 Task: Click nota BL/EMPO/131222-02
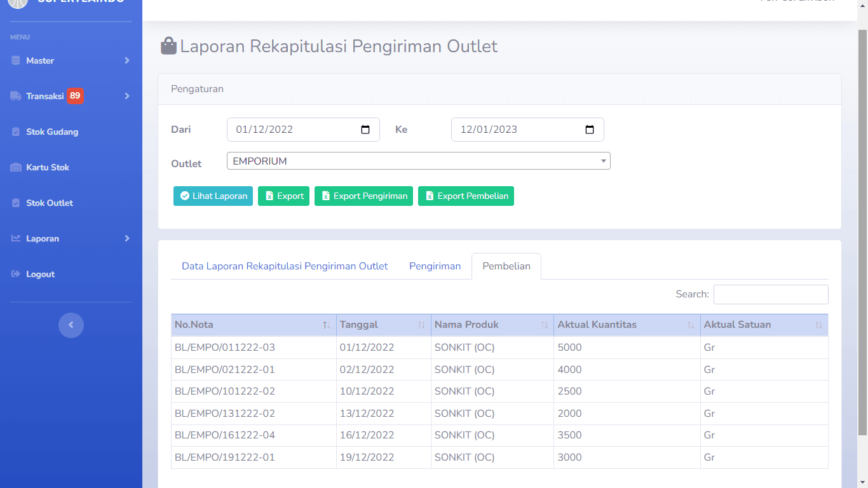pyautogui.click(x=225, y=413)
